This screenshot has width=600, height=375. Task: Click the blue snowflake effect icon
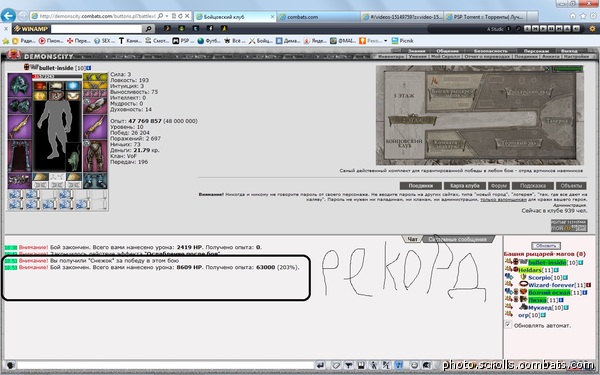coord(73,85)
